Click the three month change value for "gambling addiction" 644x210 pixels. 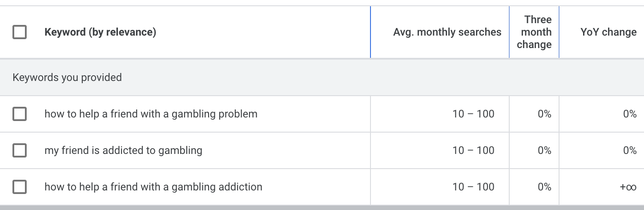click(544, 187)
